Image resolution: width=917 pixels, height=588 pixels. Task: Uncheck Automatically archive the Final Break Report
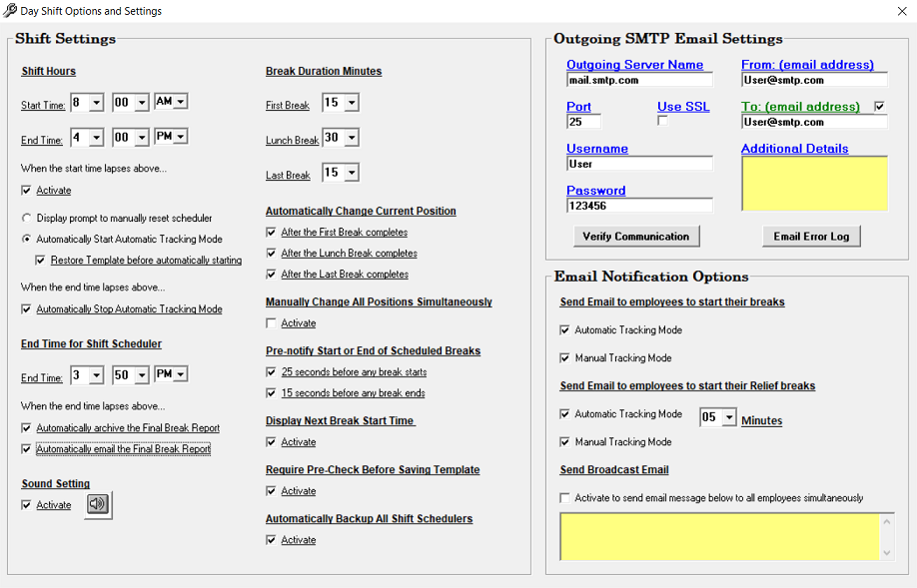[x=27, y=428]
